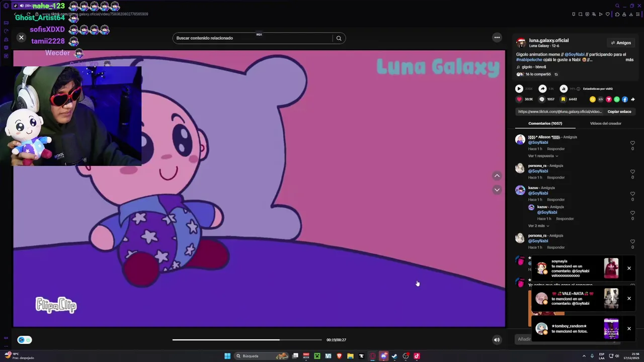Open tomboy_random notification thumbnail
This screenshot has height=362, width=644.
(611, 328)
